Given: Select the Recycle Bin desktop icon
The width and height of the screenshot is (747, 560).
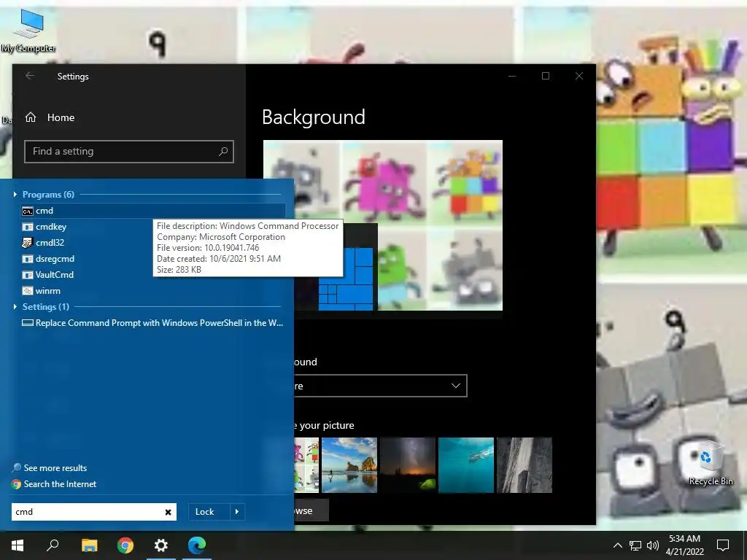Looking at the screenshot, I should pyautogui.click(x=711, y=464).
